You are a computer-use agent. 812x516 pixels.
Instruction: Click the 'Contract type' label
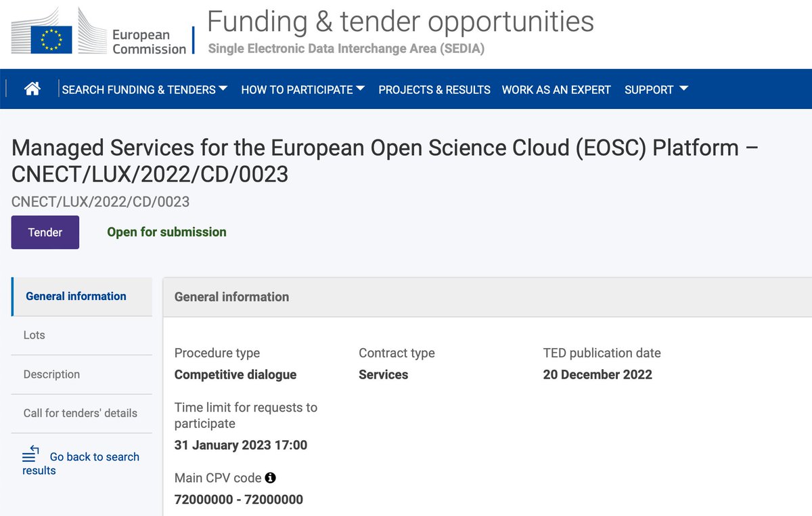[x=397, y=353]
